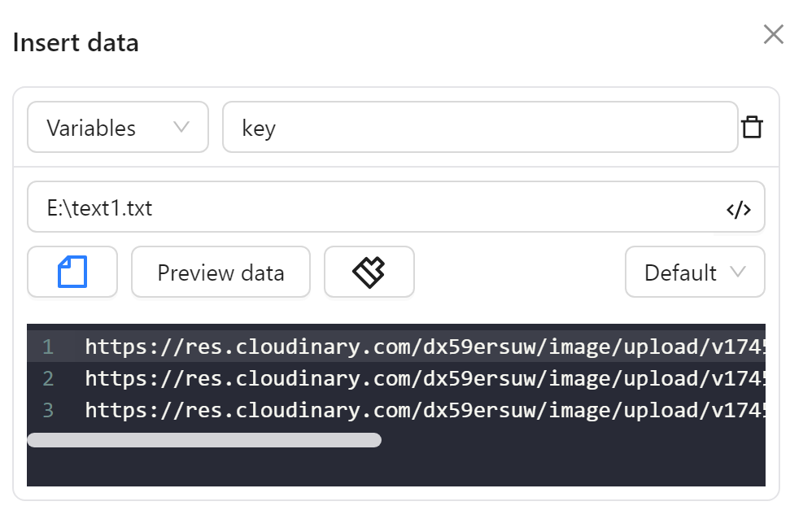Screen dimensions: 803x532
Task: Click the blue document icon button
Action: pos(72,272)
